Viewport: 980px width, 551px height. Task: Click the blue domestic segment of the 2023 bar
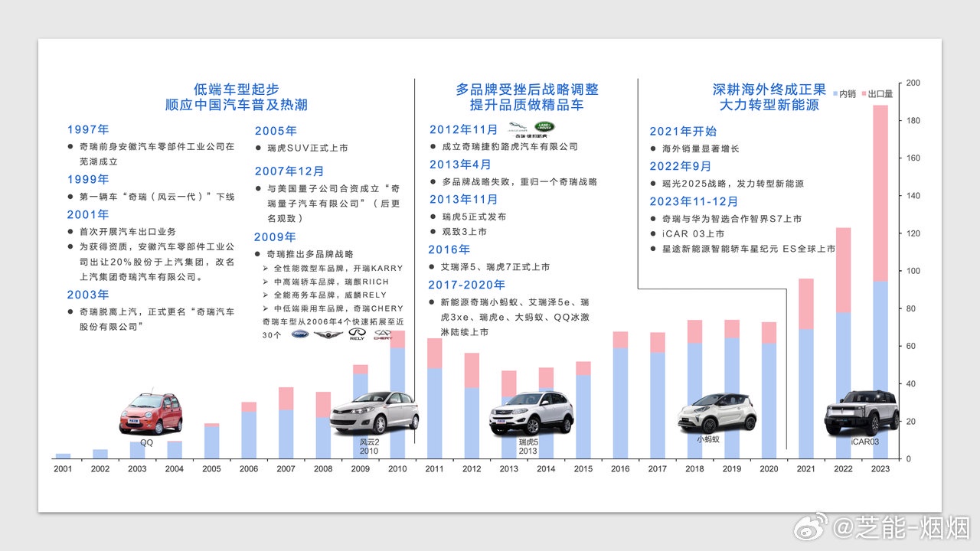(x=880, y=370)
